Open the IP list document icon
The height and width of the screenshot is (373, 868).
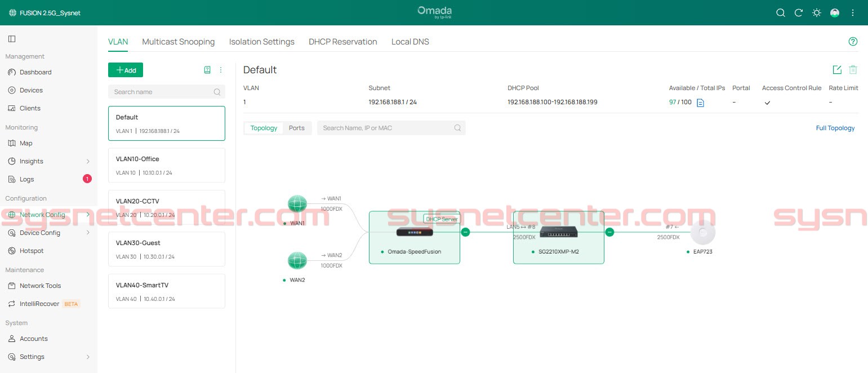[x=700, y=103]
